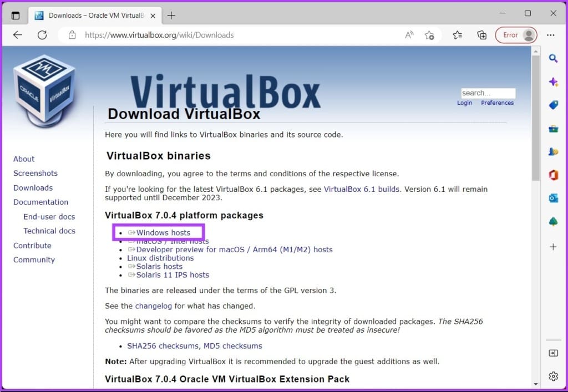The height and width of the screenshot is (392, 568).
Task: Open Settings and more ellipsis menu
Action: click(551, 35)
